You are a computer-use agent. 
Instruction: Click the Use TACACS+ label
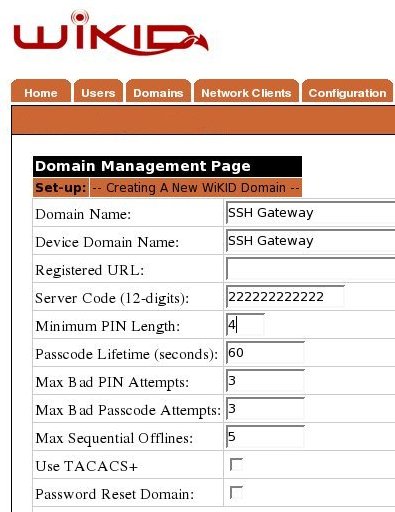coord(86,466)
